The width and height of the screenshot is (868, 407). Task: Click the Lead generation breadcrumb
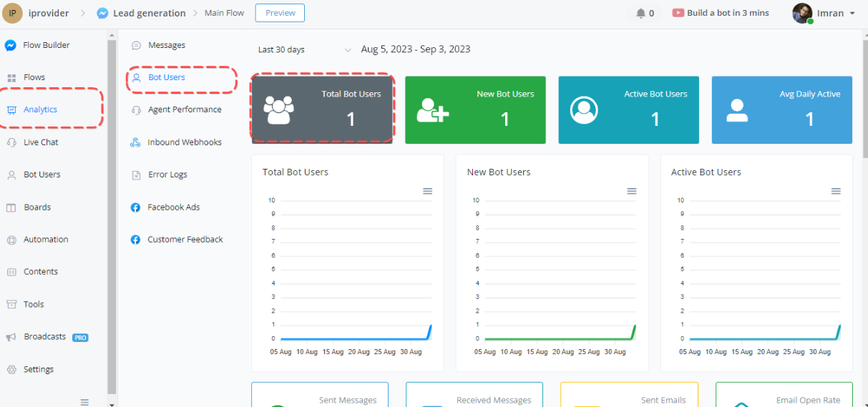(x=149, y=13)
